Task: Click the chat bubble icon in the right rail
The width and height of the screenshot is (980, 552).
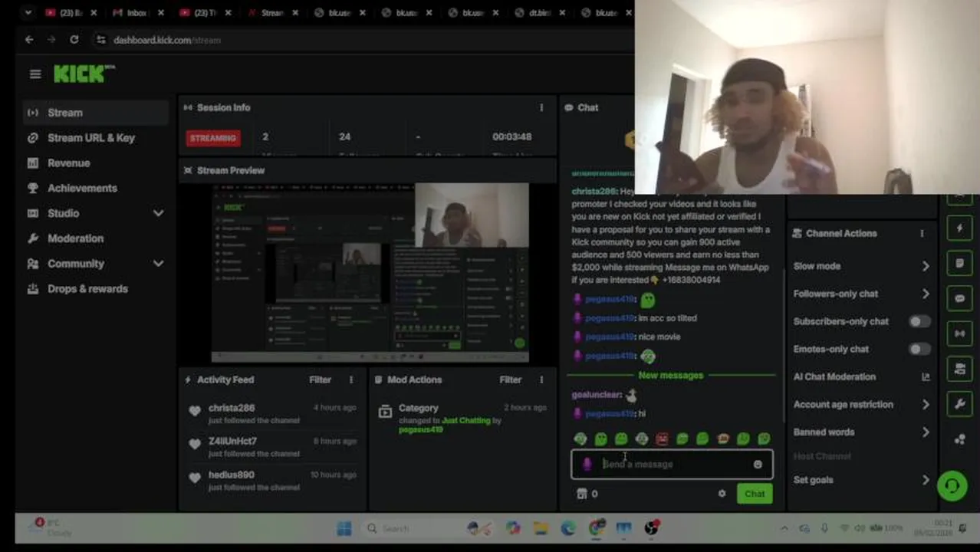Action: [x=959, y=299]
